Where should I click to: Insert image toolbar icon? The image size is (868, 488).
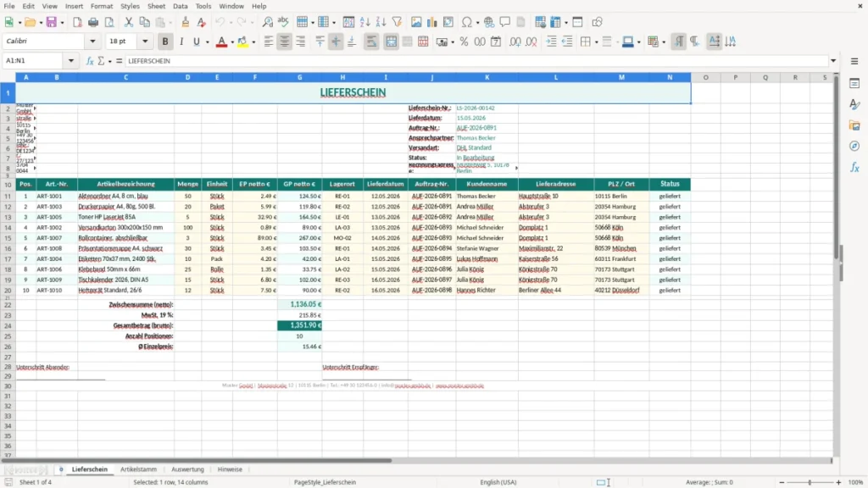tap(416, 22)
